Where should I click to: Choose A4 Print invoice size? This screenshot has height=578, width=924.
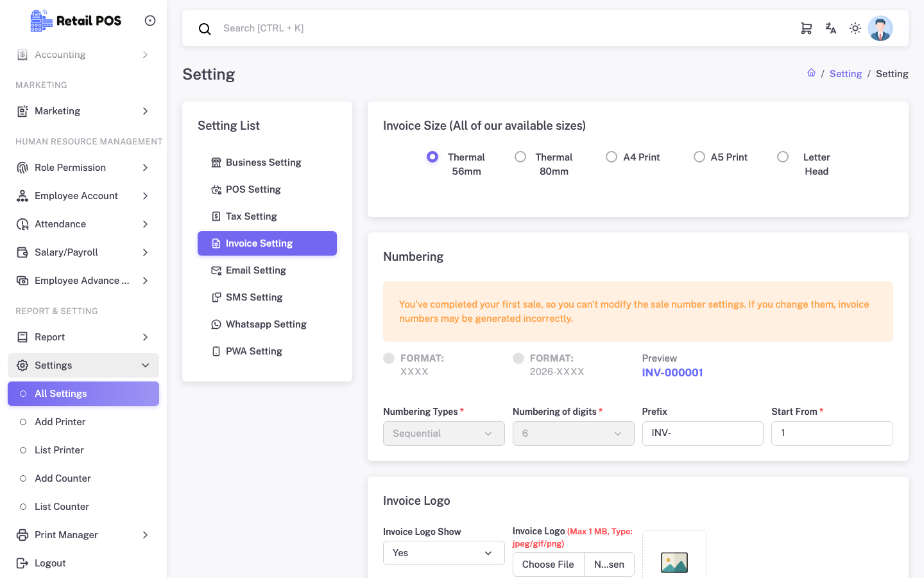pyautogui.click(x=612, y=157)
